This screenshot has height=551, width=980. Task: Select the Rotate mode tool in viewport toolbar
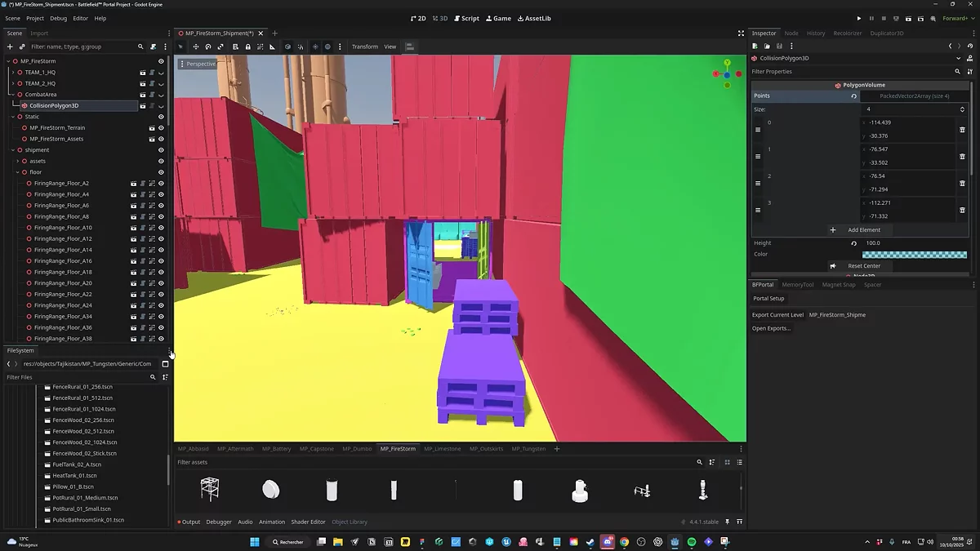[x=208, y=47]
